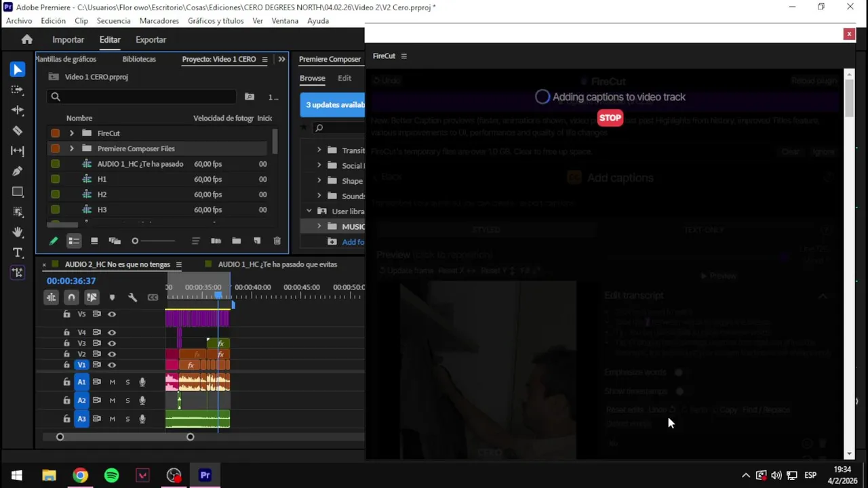Open Sort icons menu in project panel

click(x=196, y=241)
